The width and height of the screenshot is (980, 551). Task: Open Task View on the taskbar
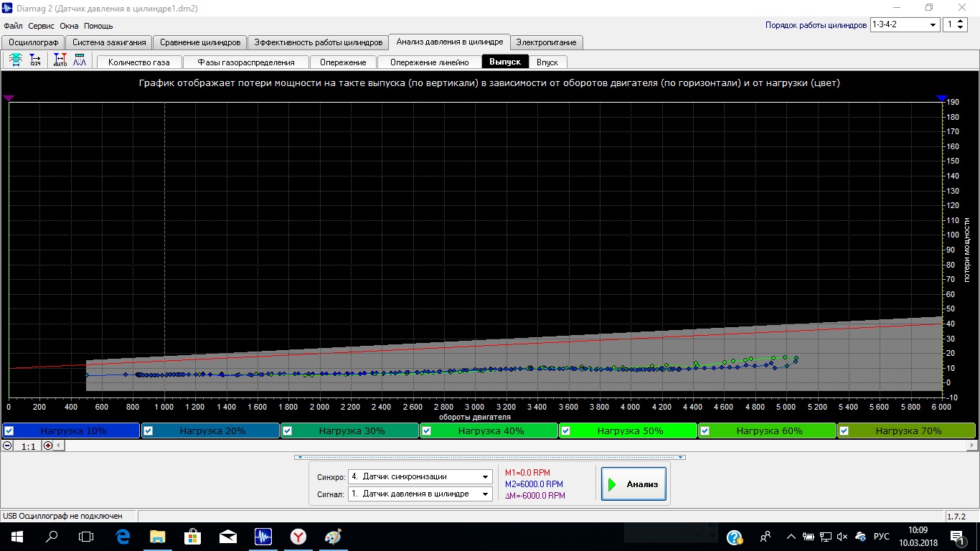click(x=86, y=536)
